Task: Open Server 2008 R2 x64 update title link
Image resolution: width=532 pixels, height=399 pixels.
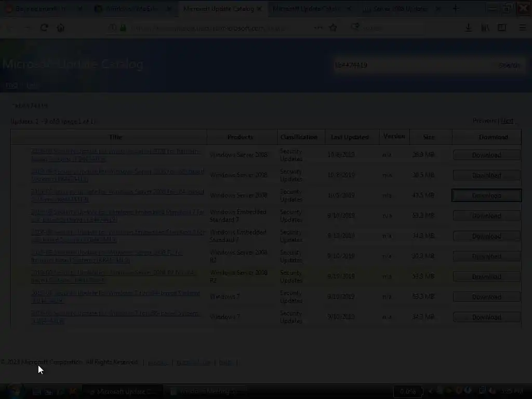Action: (x=113, y=276)
